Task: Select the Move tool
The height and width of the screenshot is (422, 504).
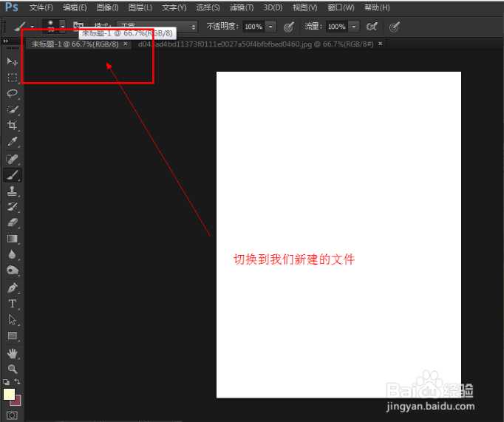Action: point(13,61)
